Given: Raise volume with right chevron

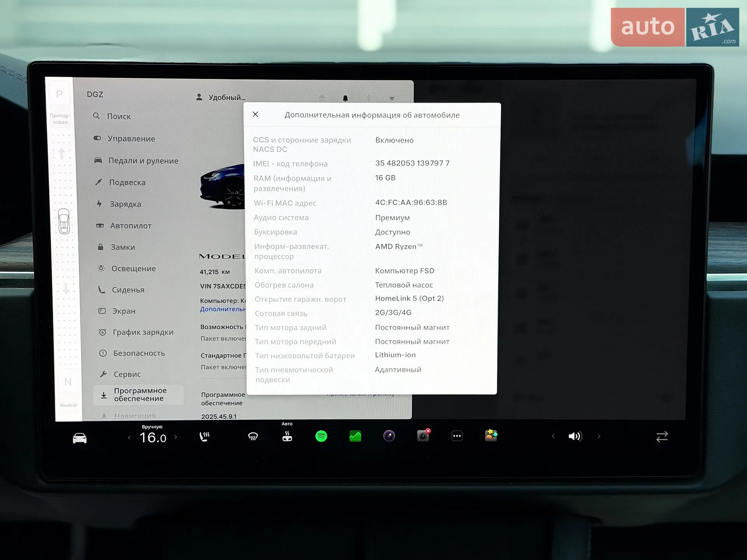Looking at the screenshot, I should click(x=599, y=436).
